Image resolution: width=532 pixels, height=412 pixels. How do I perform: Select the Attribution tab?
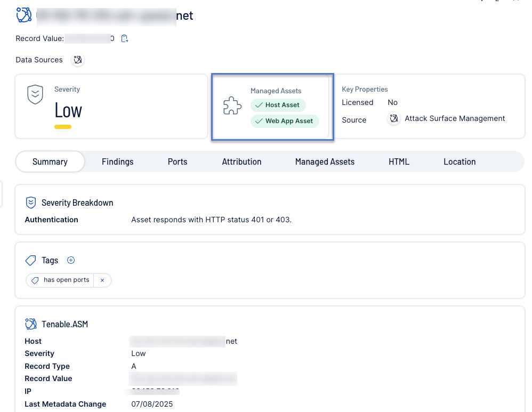[x=241, y=161]
